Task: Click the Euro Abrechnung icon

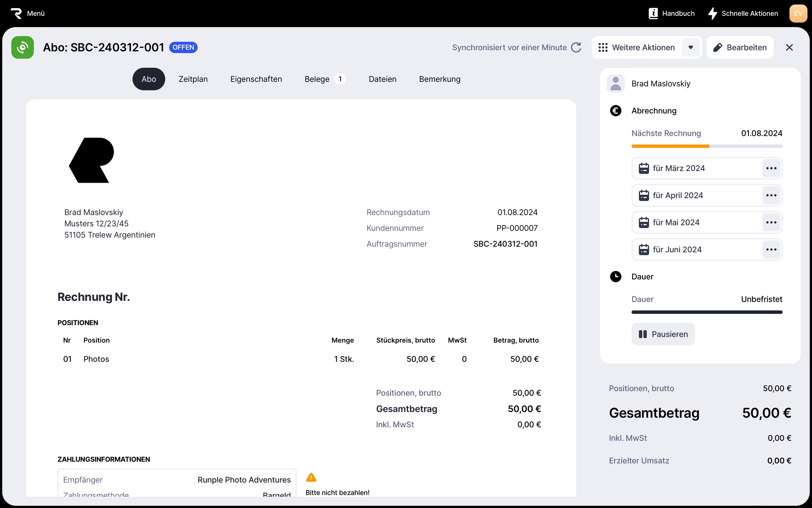Action: pos(615,111)
